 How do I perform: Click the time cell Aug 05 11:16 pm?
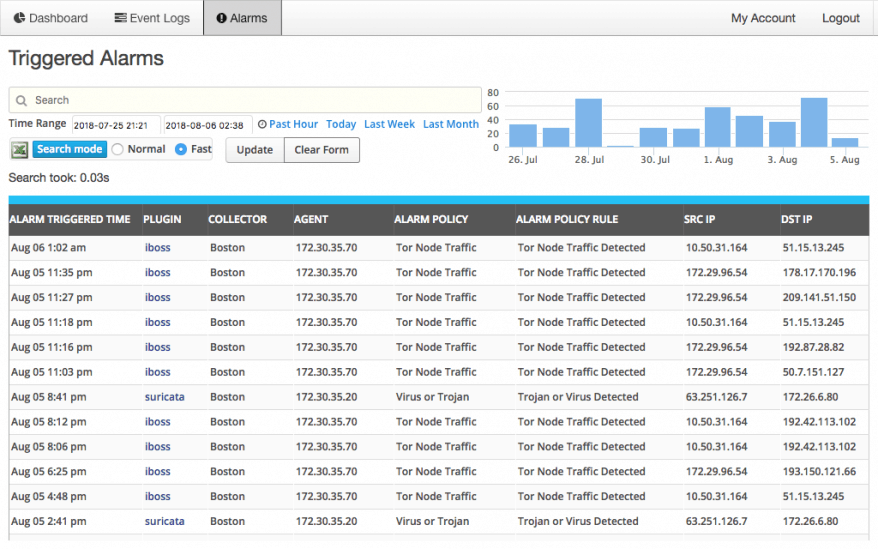52,347
